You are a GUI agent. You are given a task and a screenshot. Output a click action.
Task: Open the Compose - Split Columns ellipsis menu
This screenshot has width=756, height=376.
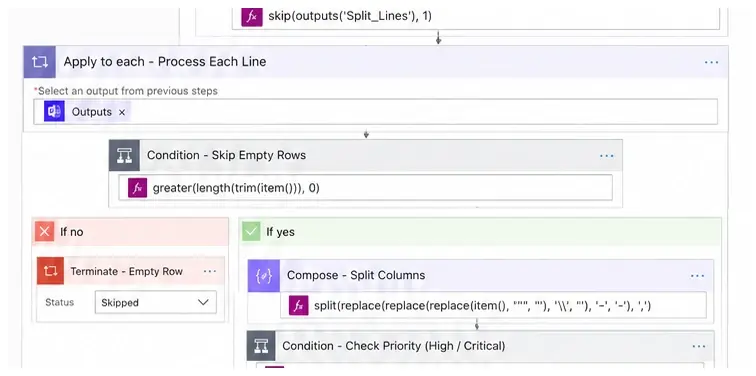click(x=697, y=276)
